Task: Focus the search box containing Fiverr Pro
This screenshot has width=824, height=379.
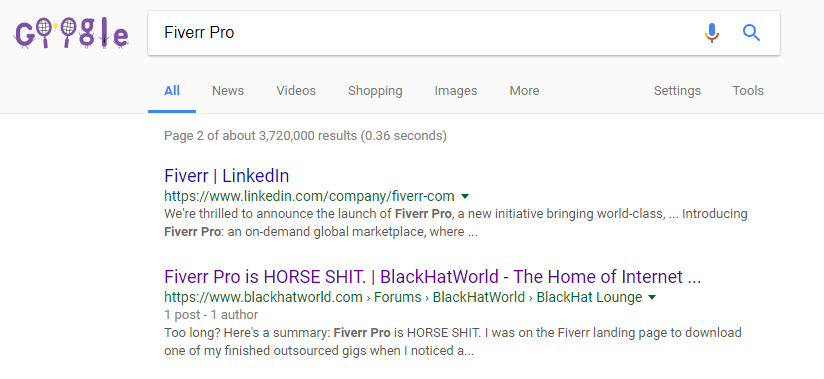Action: click(464, 33)
